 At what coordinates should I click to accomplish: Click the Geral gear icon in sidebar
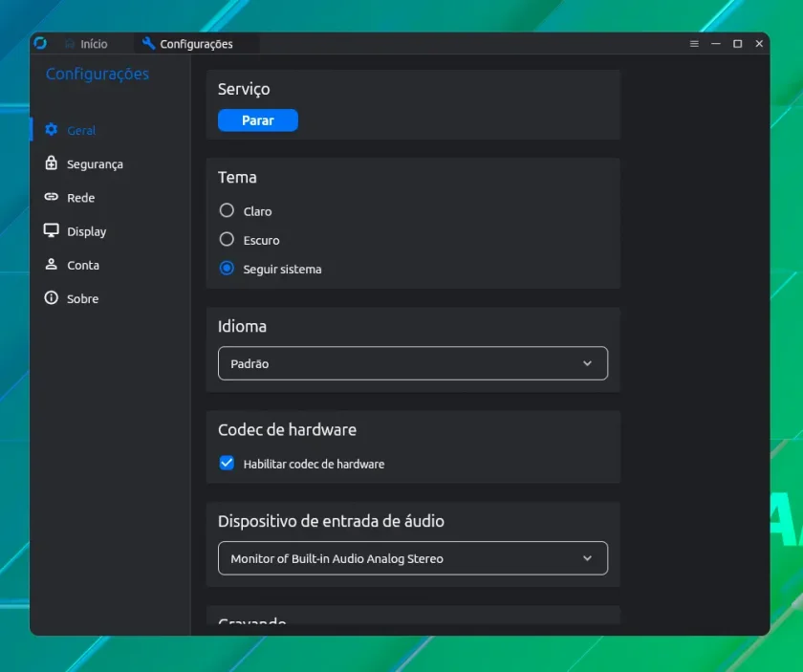pyautogui.click(x=52, y=130)
